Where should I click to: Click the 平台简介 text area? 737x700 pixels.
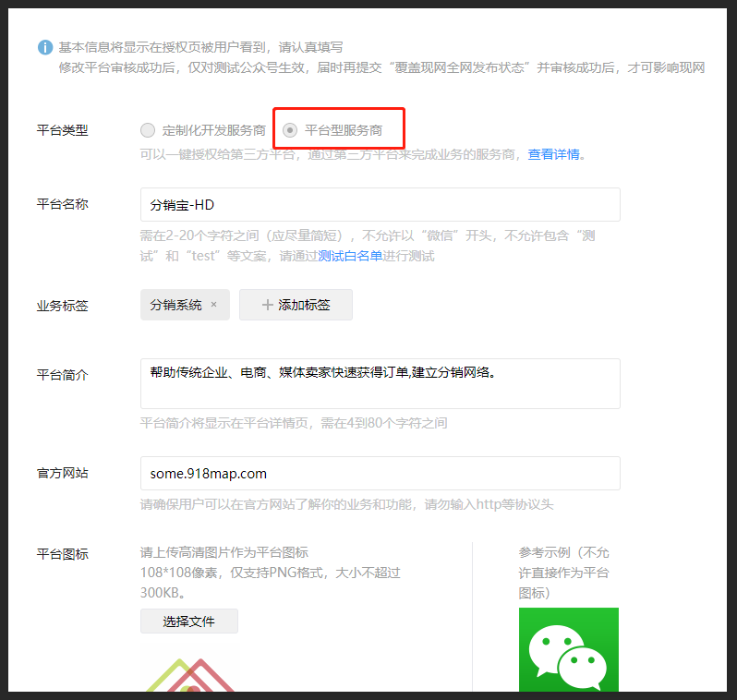click(380, 383)
